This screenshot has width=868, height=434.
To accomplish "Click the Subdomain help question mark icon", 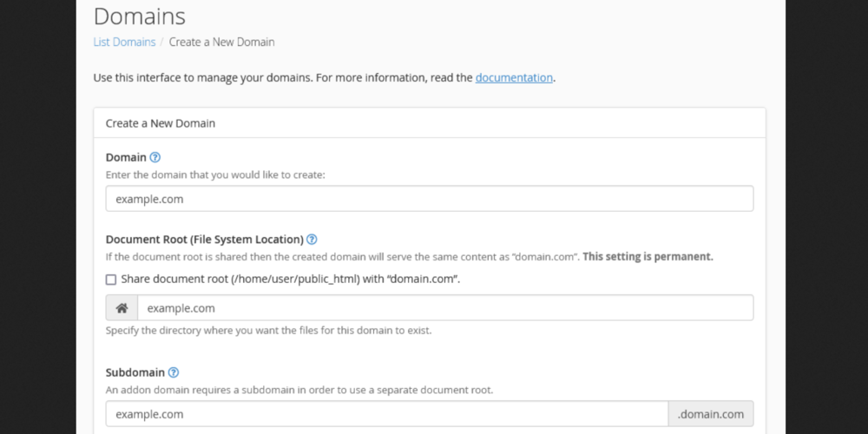I will click(174, 372).
